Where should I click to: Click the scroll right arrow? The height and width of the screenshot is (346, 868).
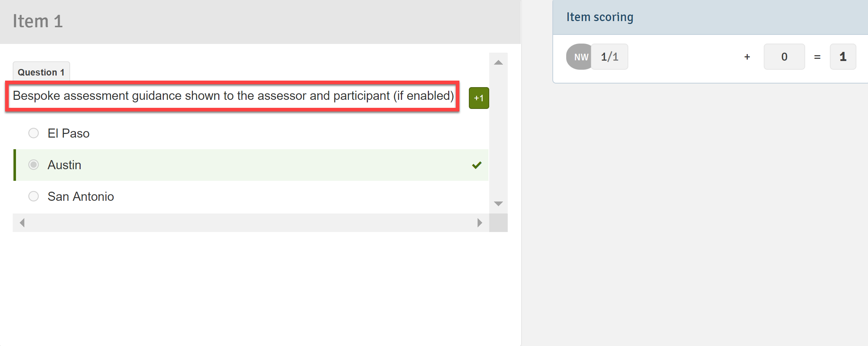(480, 223)
